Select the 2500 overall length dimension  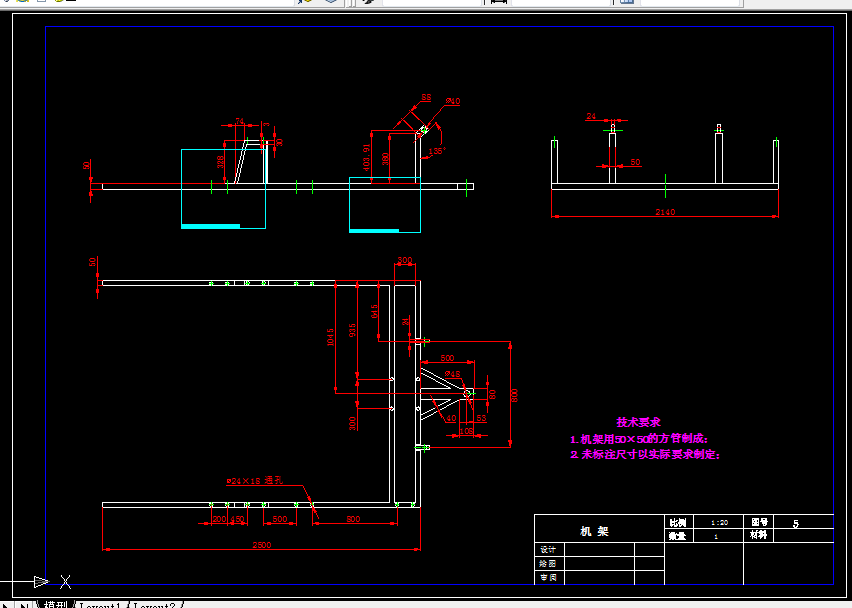[x=261, y=544]
